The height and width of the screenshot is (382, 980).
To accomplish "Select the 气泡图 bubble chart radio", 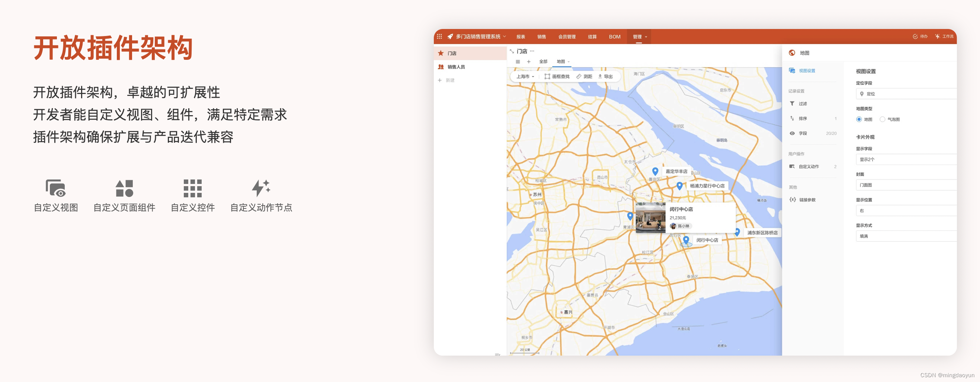I will [882, 119].
